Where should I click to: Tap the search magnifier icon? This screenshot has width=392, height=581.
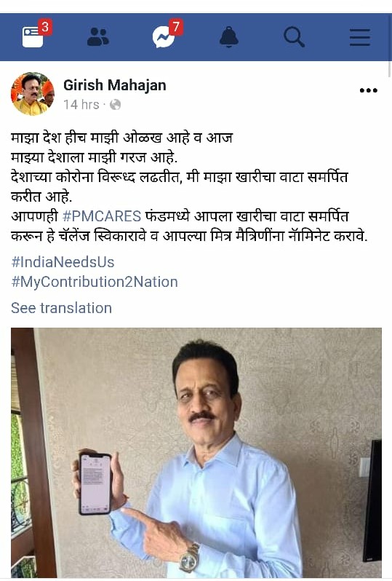pos(295,37)
